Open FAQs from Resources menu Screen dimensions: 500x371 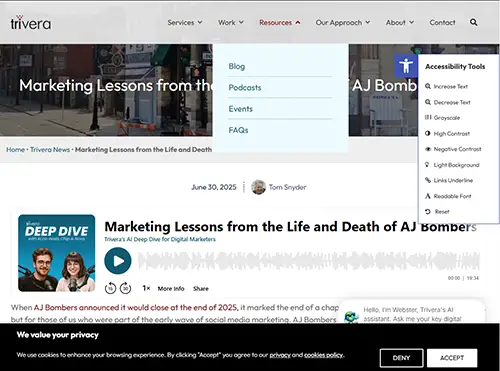click(238, 130)
